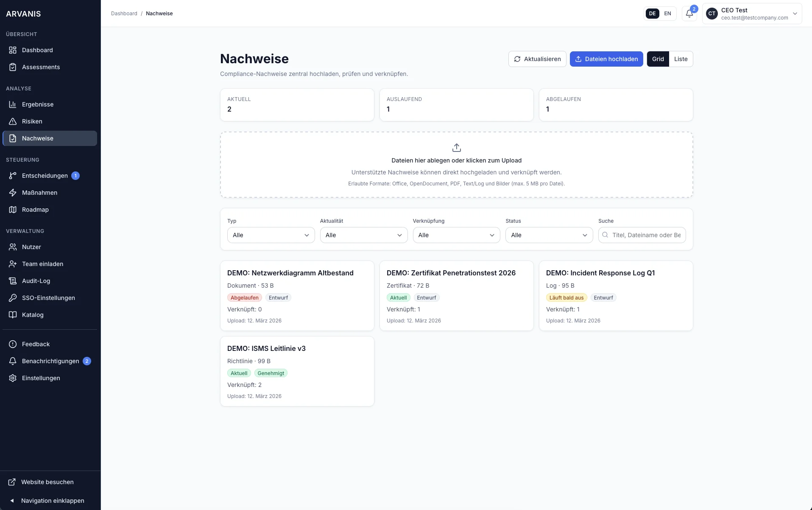Image resolution: width=812 pixels, height=510 pixels.
Task: Click the Risiken warning icon
Action: 13,121
